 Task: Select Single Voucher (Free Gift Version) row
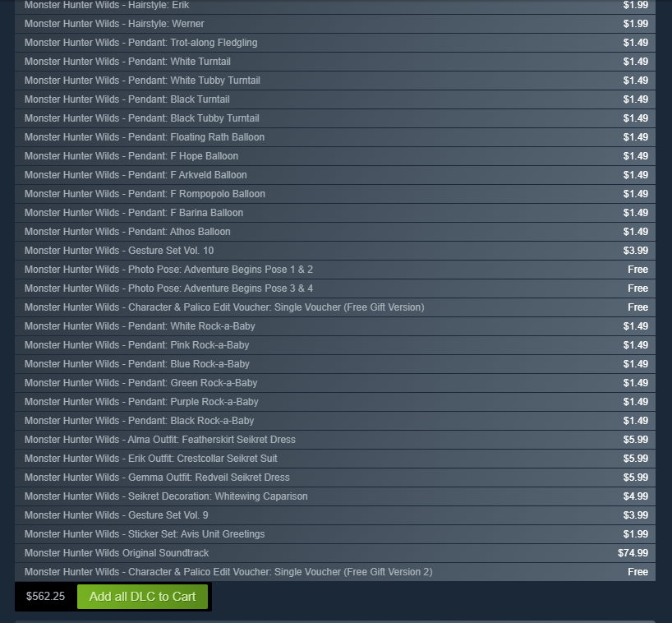(335, 307)
